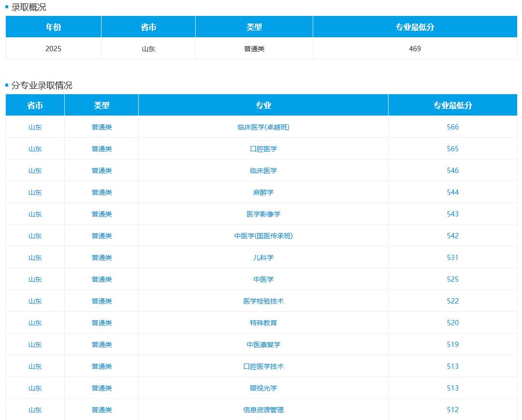522x420 pixels.
Task: Select the 麻醉学 major entry
Action: coord(263,192)
